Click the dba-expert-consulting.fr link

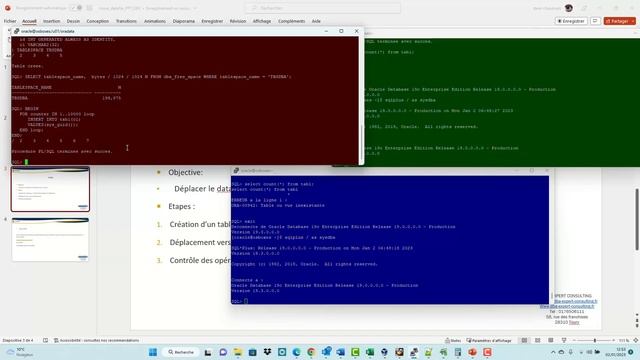(x=575, y=301)
